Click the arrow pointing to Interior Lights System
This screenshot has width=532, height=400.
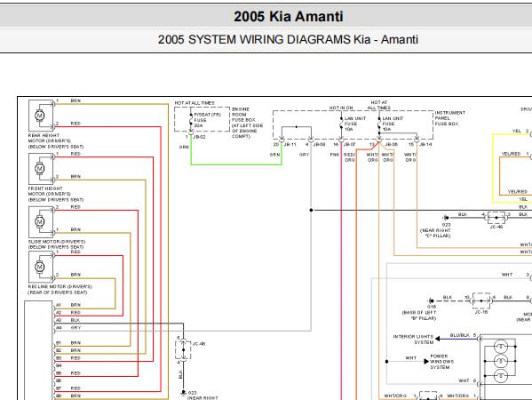[x=438, y=339]
